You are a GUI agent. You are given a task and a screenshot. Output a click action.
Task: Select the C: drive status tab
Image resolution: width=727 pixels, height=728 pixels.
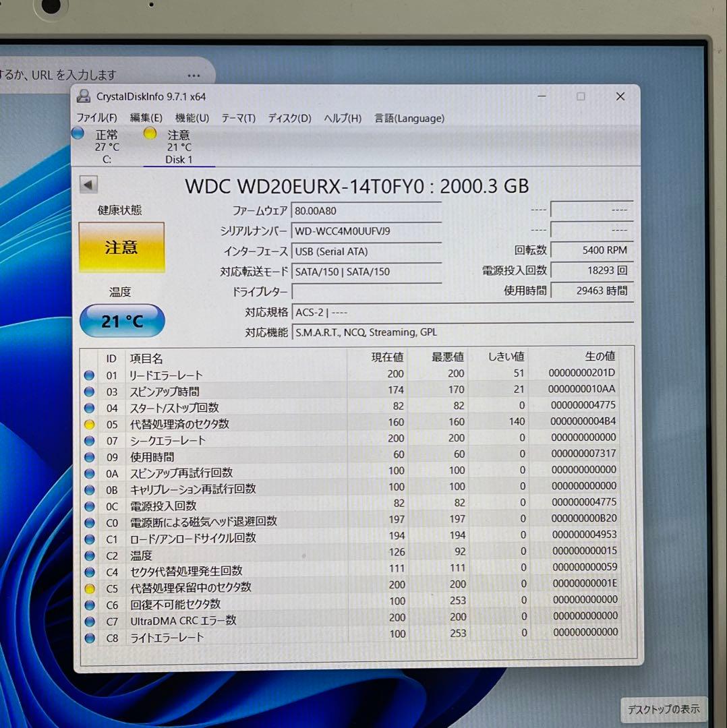pos(107,147)
